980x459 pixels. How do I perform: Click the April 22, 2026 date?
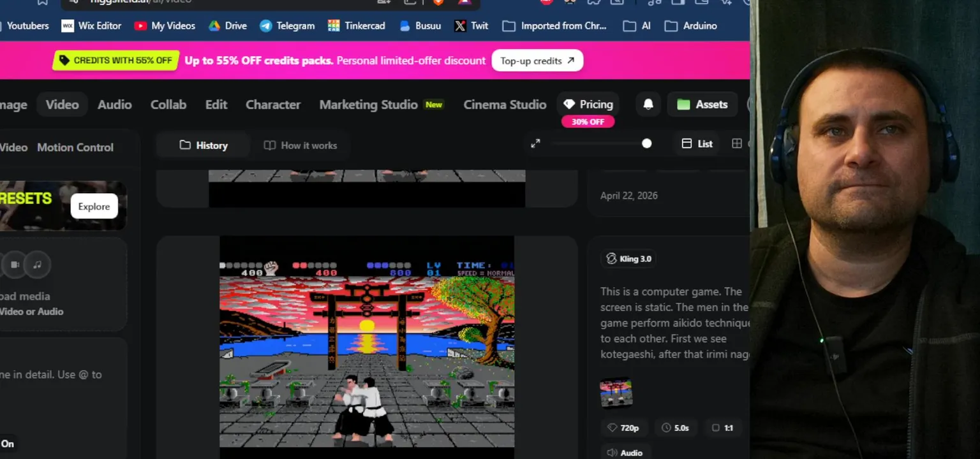tap(629, 196)
